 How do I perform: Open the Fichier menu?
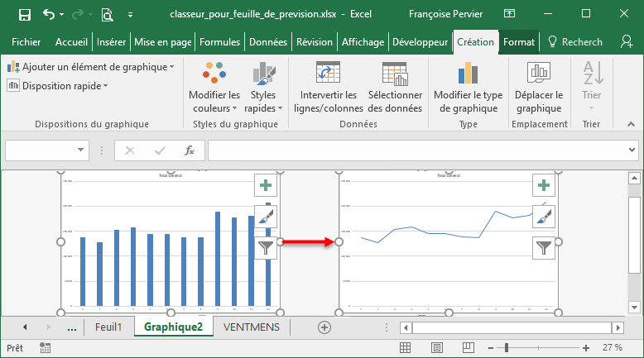(x=26, y=42)
